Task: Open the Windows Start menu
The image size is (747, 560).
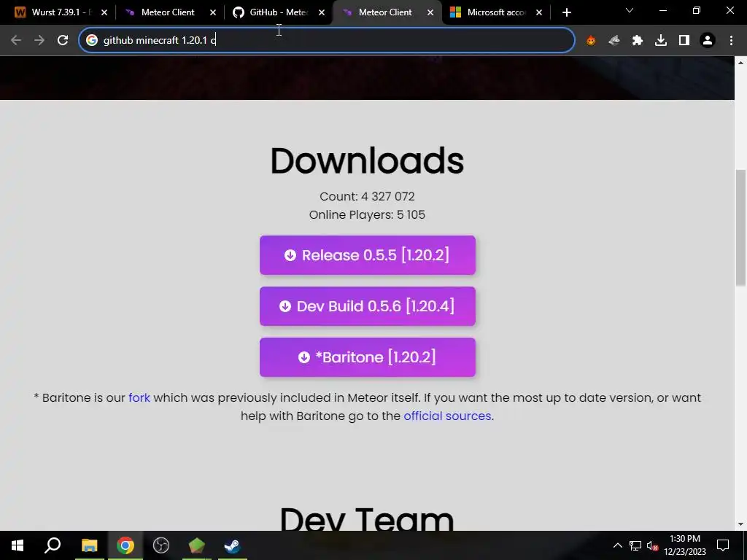Action: coord(18,545)
